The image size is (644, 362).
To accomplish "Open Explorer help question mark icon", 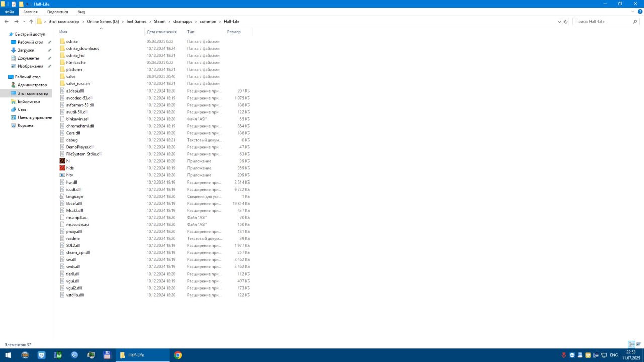I will point(640,11).
